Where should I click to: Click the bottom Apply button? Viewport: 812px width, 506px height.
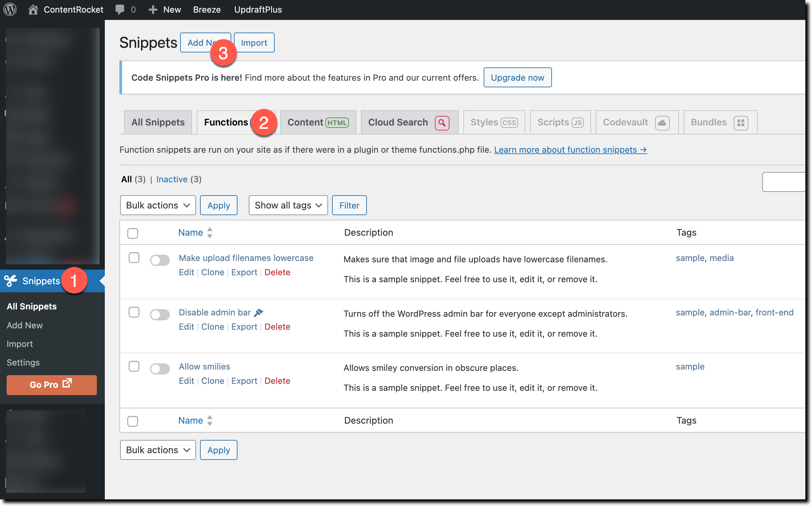pyautogui.click(x=219, y=450)
